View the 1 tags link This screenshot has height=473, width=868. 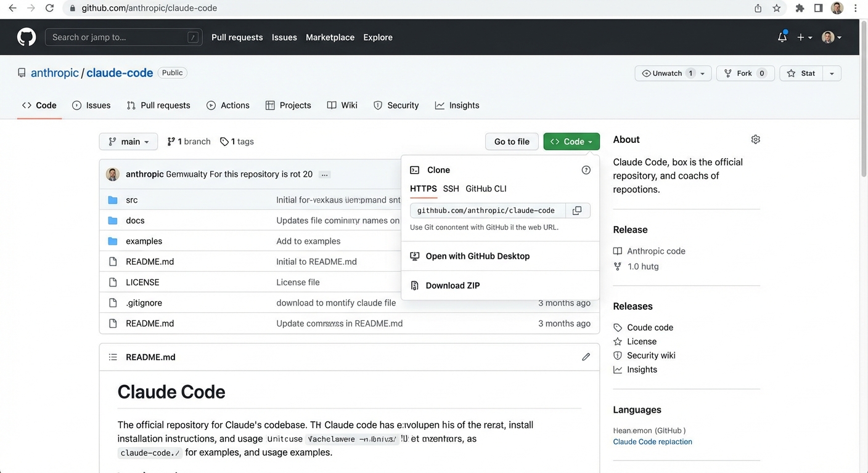(x=237, y=142)
